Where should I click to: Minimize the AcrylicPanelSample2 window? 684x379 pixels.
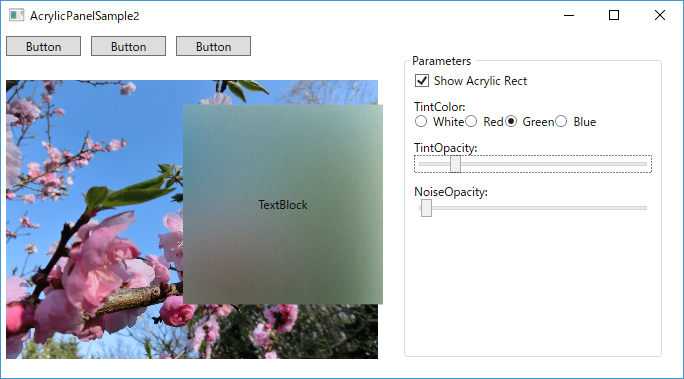pyautogui.click(x=569, y=15)
